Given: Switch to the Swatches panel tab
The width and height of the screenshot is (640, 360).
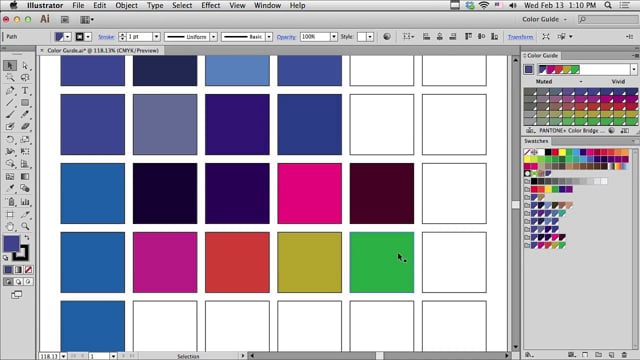Looking at the screenshot, I should 536,141.
